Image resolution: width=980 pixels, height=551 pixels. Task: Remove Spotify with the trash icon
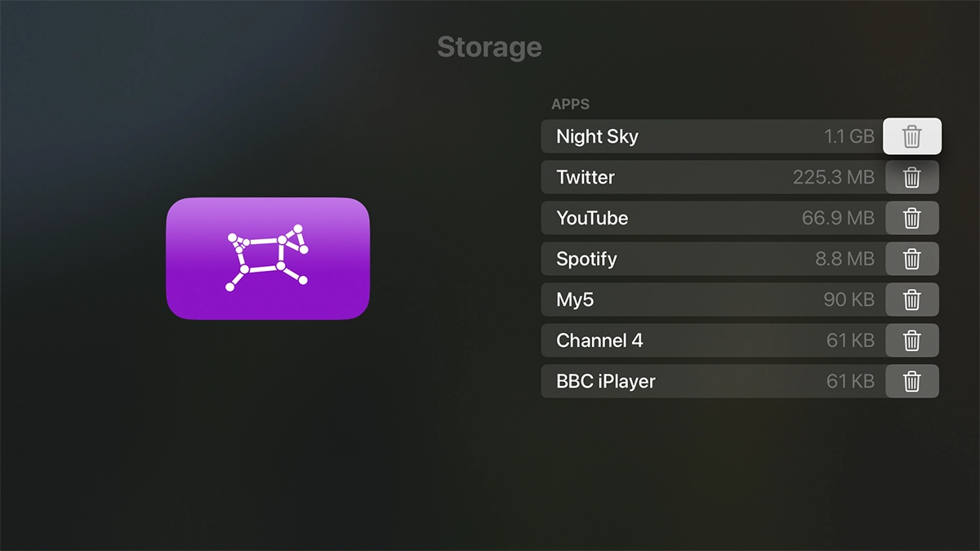point(912,259)
